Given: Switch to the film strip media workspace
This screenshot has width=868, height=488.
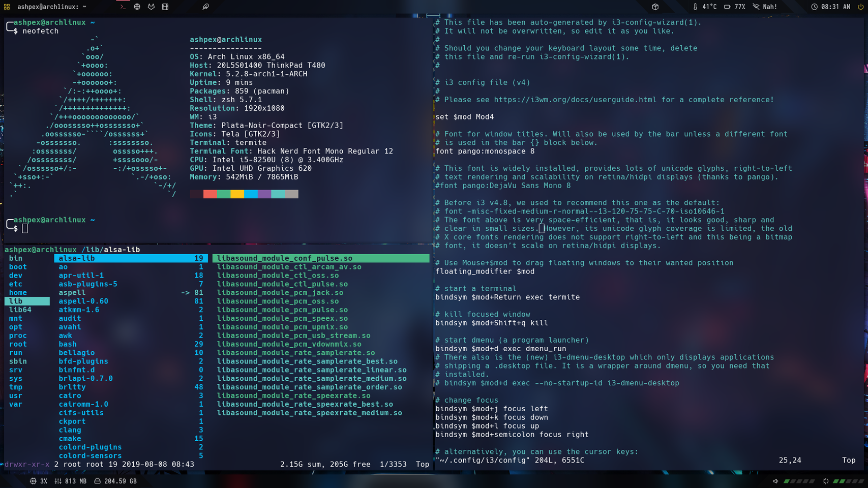Looking at the screenshot, I should click(165, 7).
